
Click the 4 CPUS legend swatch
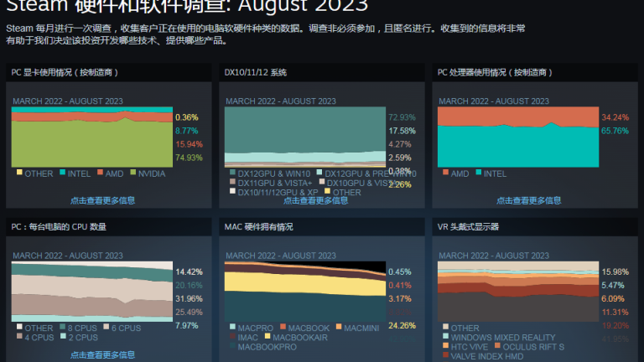[x=19, y=336]
